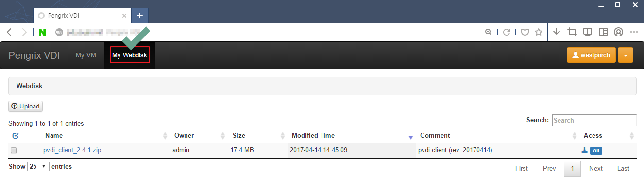644x180 pixels.
Task: Select the My Webdisk menu tab
Action: pyautogui.click(x=130, y=55)
